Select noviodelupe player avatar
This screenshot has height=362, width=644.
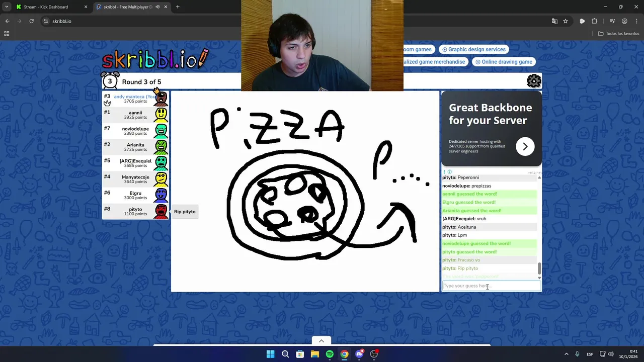point(161,131)
